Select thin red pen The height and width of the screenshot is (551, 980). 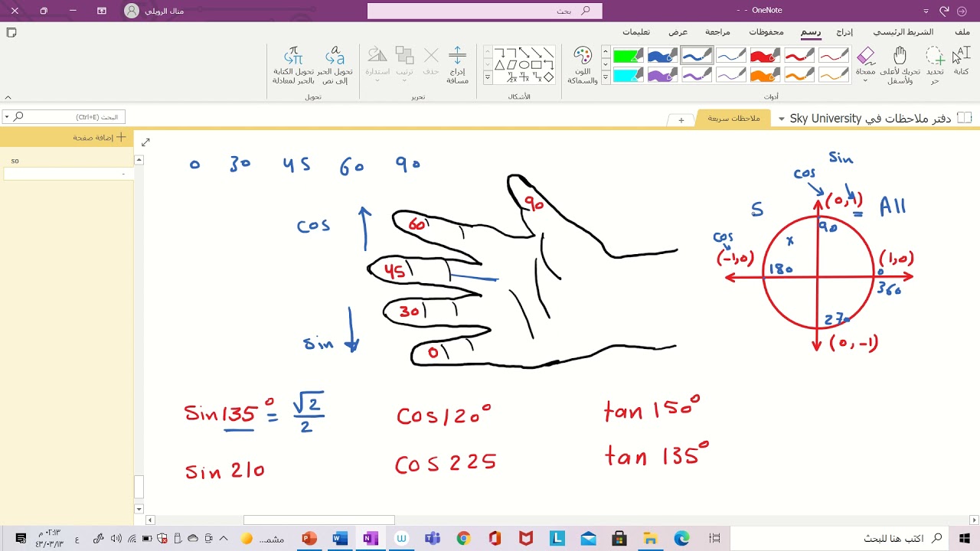[x=834, y=55]
